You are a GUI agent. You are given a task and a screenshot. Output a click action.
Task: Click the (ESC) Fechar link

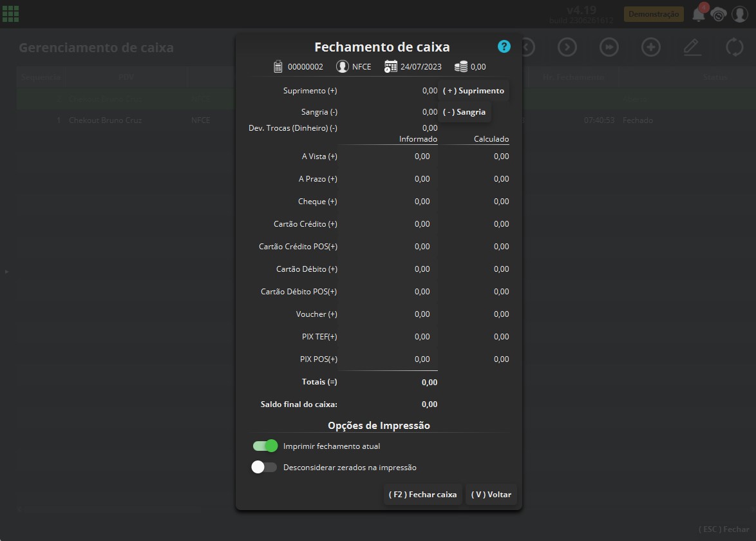(724, 529)
